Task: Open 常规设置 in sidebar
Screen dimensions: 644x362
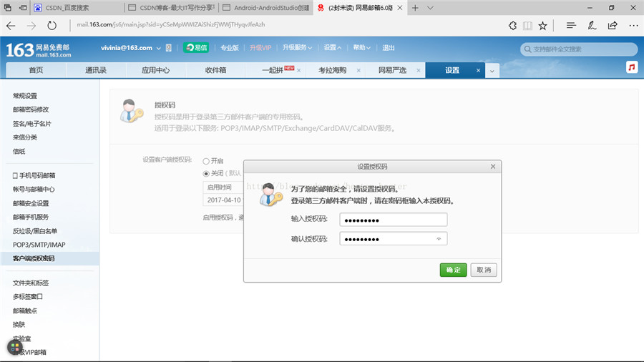Action: [25, 96]
